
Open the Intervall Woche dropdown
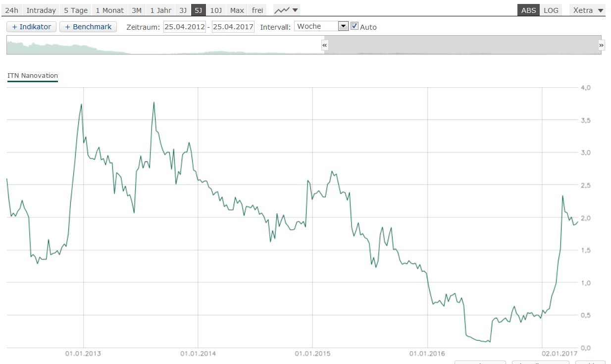pos(321,26)
